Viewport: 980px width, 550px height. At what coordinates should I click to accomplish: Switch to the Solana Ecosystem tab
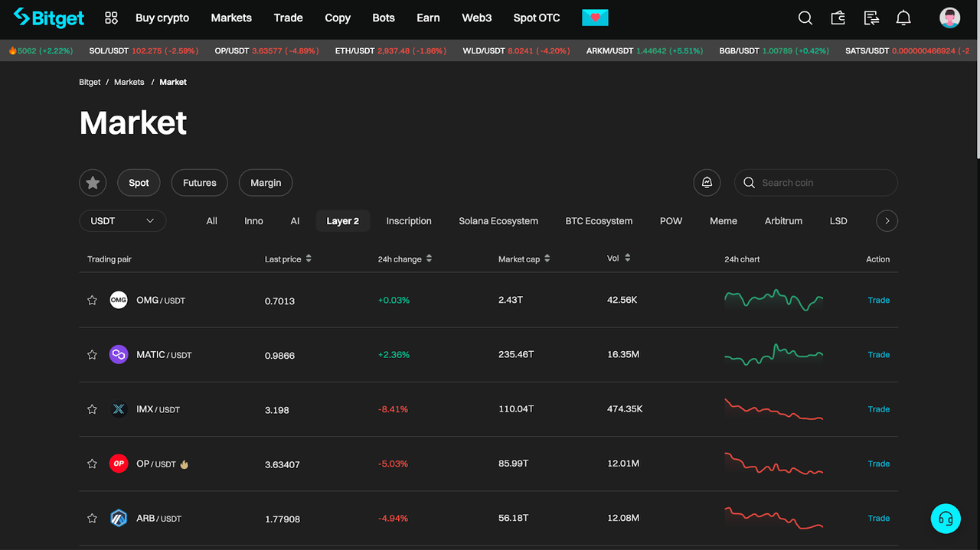(498, 221)
